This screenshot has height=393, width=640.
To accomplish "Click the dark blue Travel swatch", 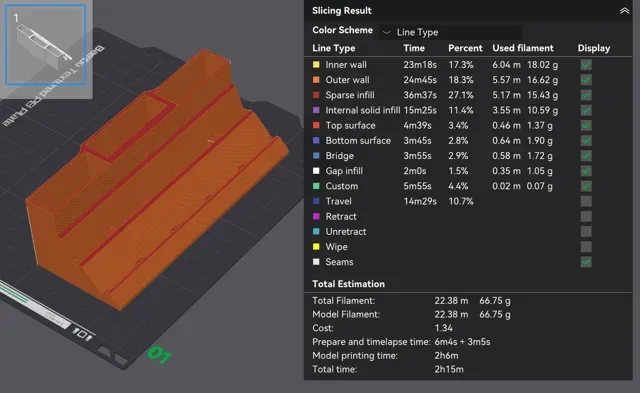I will [316, 201].
